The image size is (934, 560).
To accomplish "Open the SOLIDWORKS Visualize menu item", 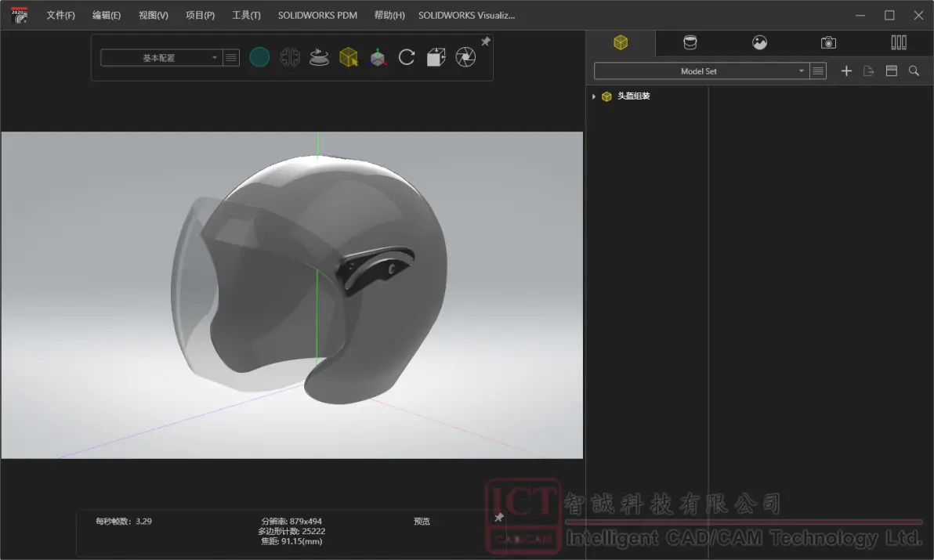I will pyautogui.click(x=466, y=16).
